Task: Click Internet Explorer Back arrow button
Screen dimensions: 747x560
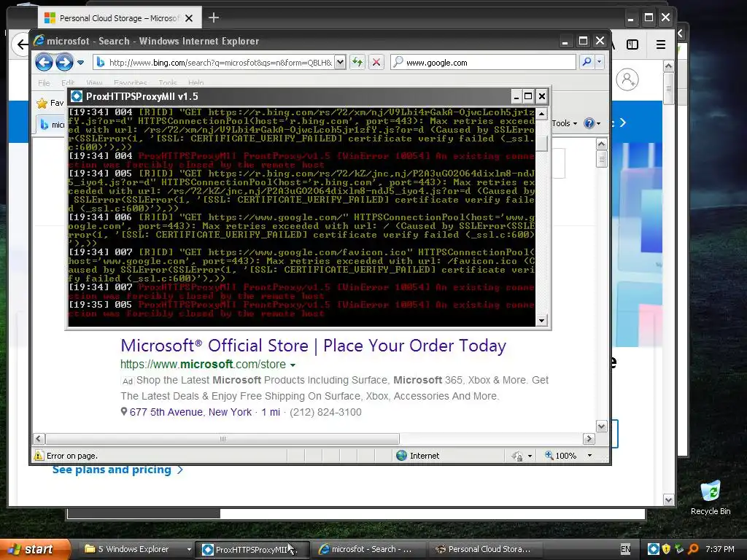Action: pyautogui.click(x=44, y=62)
